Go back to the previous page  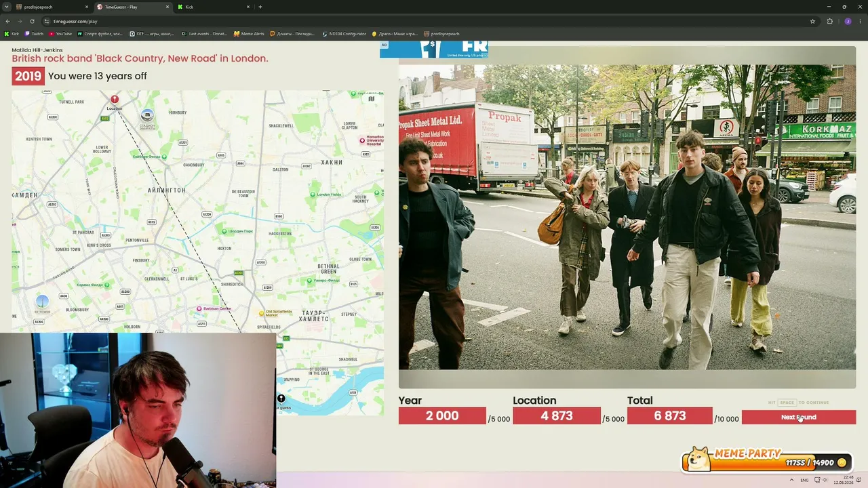(7, 21)
